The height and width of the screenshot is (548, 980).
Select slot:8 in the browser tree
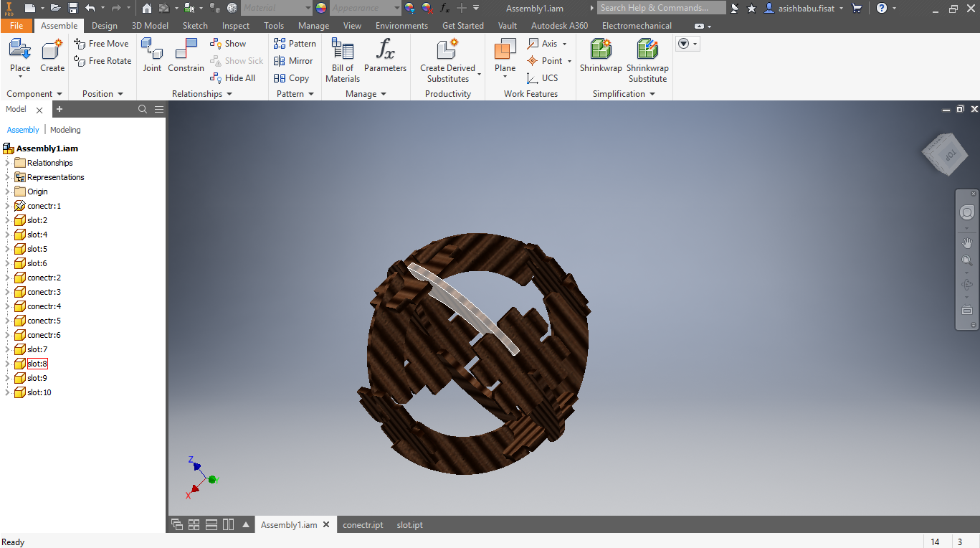point(37,364)
